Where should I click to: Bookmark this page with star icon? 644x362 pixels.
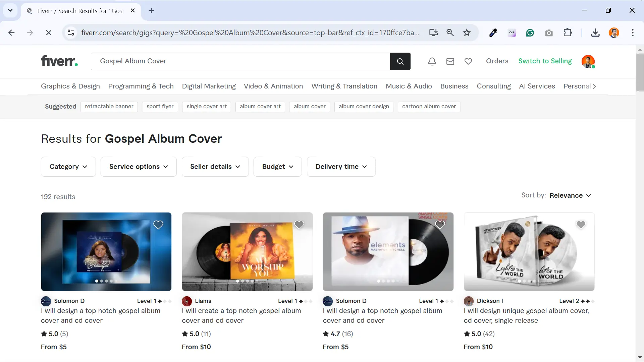pos(467,33)
